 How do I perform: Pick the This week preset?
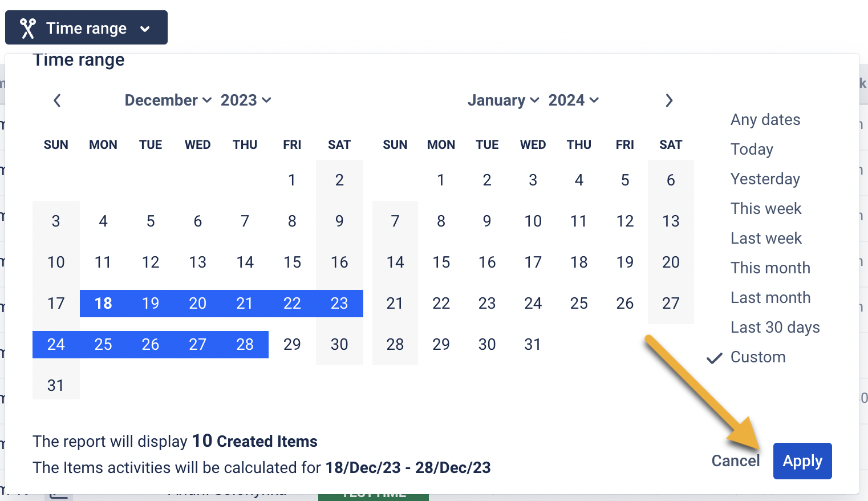pyautogui.click(x=766, y=209)
